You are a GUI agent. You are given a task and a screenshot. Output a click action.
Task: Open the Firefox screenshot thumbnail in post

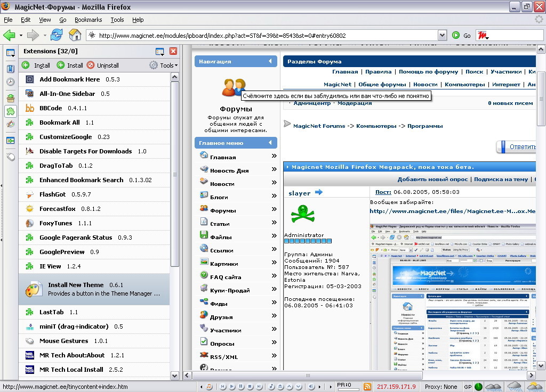coord(453,297)
